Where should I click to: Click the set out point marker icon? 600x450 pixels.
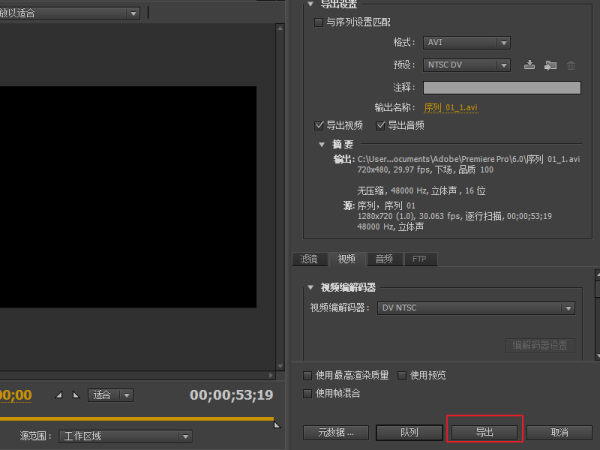coord(75,394)
